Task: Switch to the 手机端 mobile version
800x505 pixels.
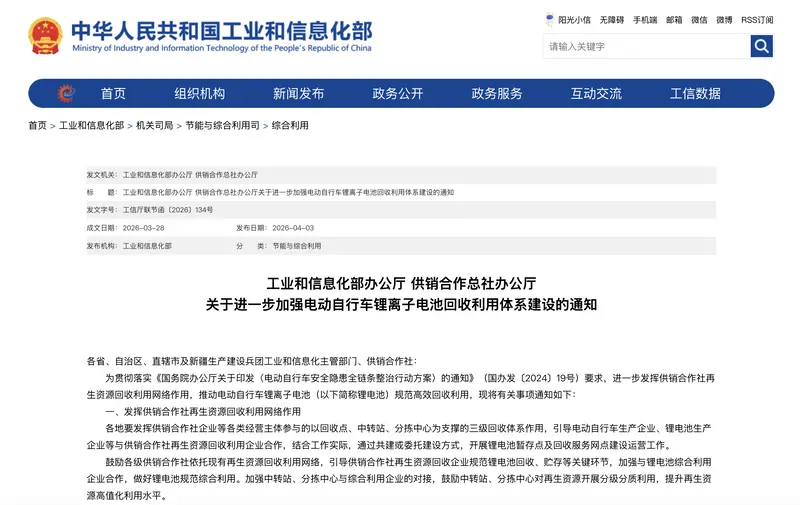Action: (646, 19)
